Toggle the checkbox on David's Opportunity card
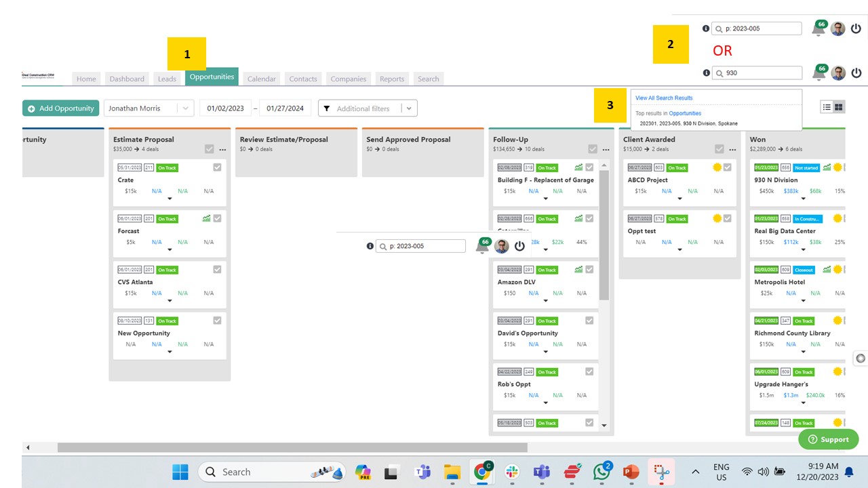The width and height of the screenshot is (868, 488). (589, 321)
